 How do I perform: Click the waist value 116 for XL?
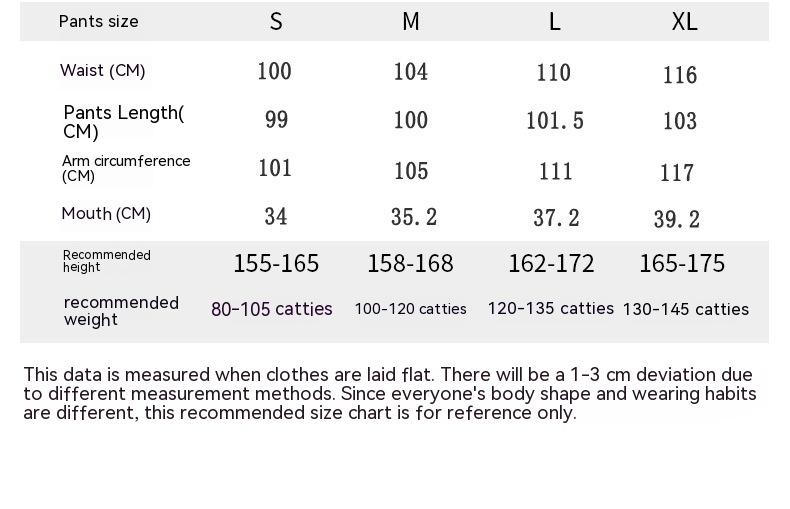(680, 75)
